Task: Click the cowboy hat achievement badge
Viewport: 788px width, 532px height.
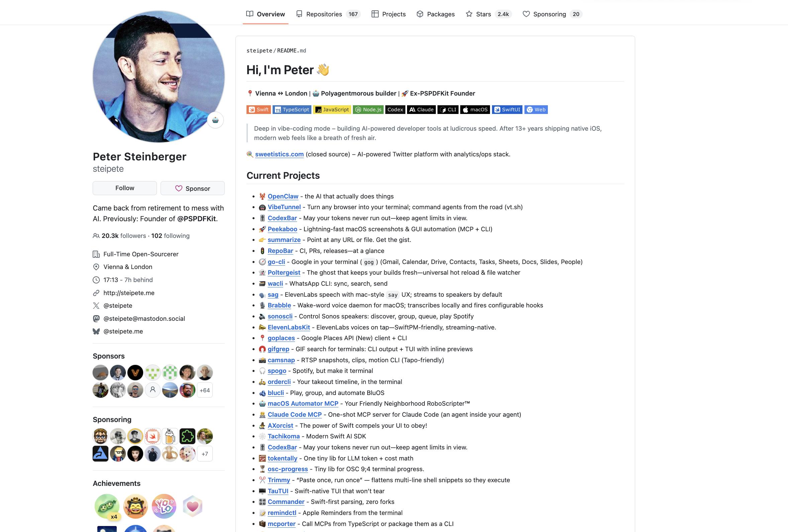Action: pos(135,506)
